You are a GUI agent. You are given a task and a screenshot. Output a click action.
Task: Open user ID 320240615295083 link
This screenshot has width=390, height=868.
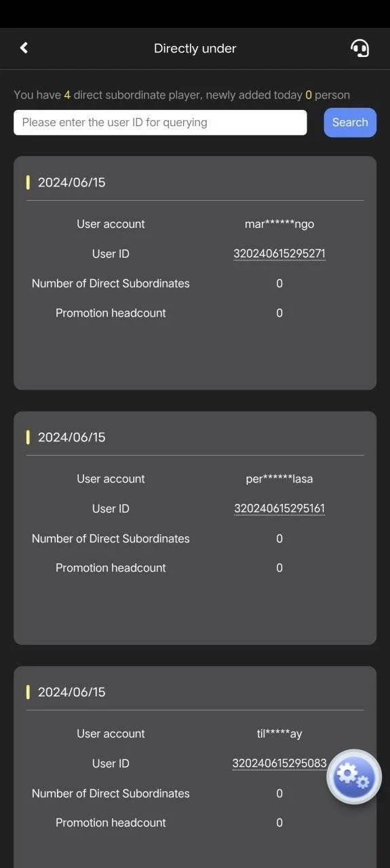click(x=279, y=764)
